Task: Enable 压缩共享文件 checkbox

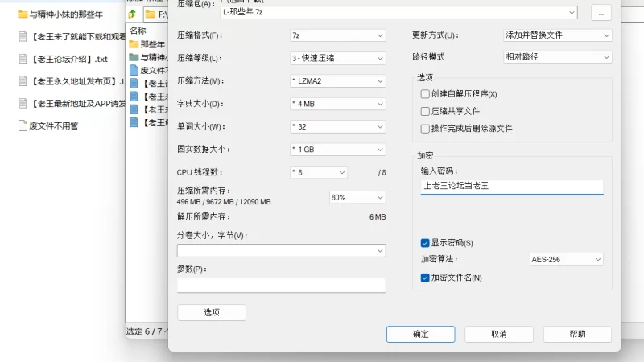Action: 425,111
